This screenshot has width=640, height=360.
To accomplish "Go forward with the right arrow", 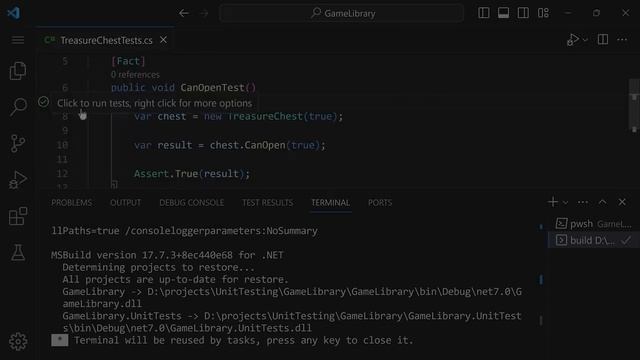I will 204,13.
